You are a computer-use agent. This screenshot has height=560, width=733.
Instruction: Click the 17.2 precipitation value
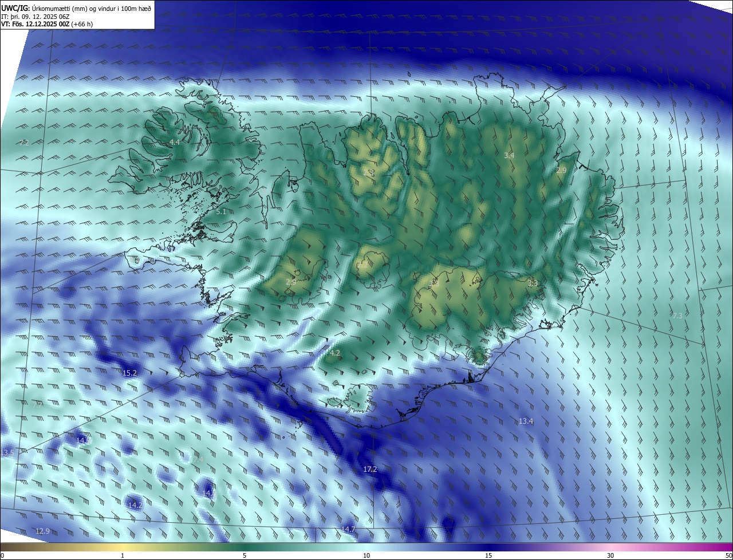(x=371, y=469)
